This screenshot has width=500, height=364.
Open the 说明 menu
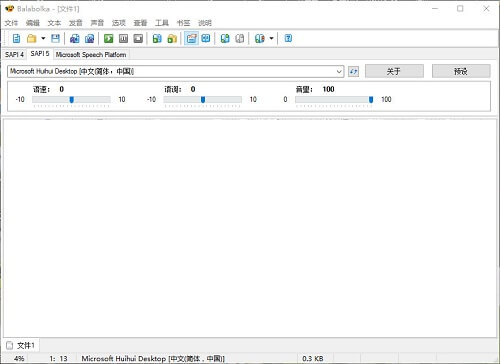tap(205, 23)
